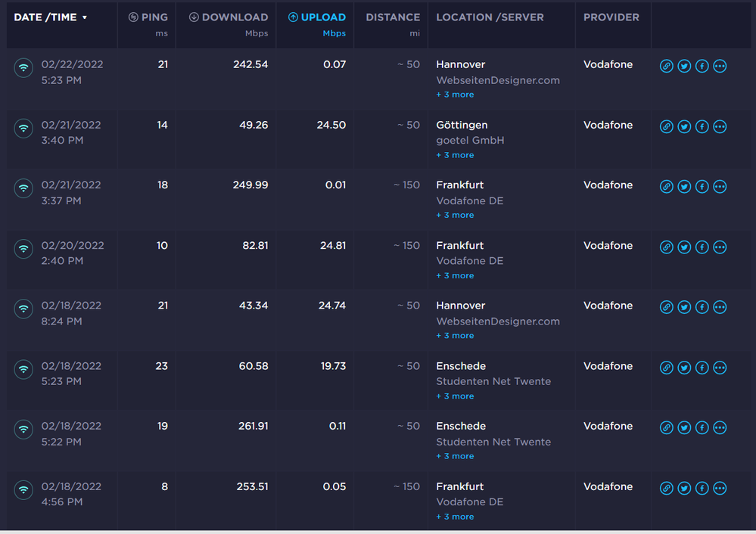Click the 02/21/2022 3:40 PM date cell

[71, 132]
